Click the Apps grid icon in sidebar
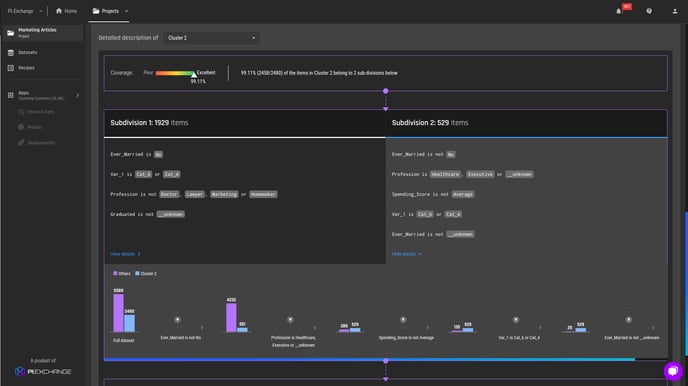This screenshot has width=688, height=386. pos(11,95)
